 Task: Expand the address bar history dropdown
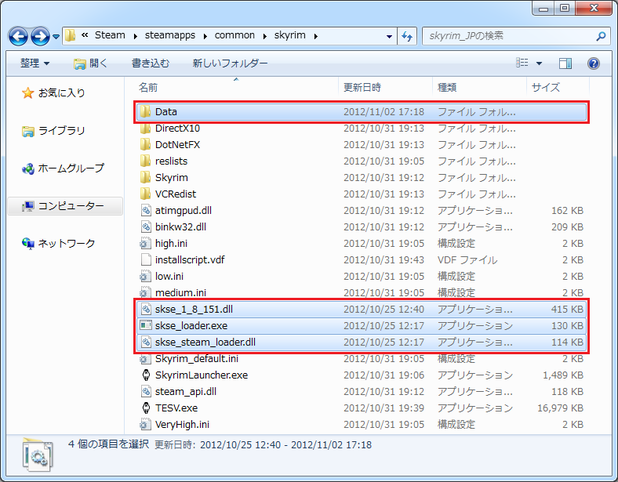(x=389, y=36)
